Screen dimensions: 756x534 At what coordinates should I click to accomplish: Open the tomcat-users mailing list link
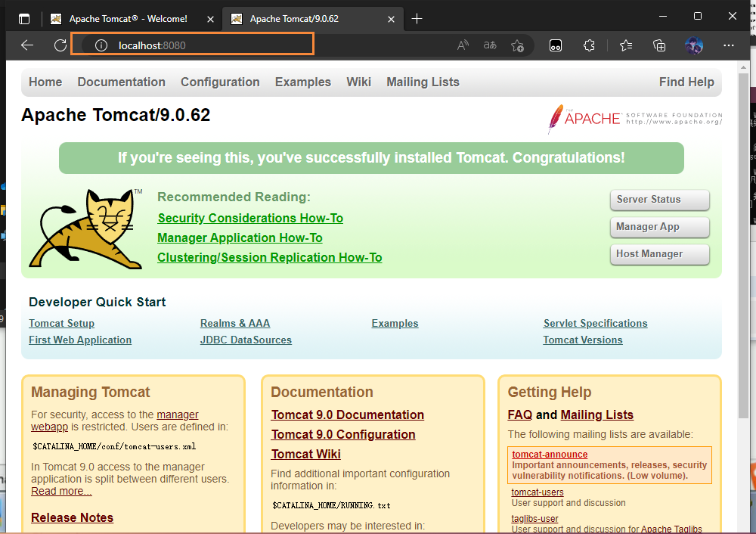(x=538, y=492)
